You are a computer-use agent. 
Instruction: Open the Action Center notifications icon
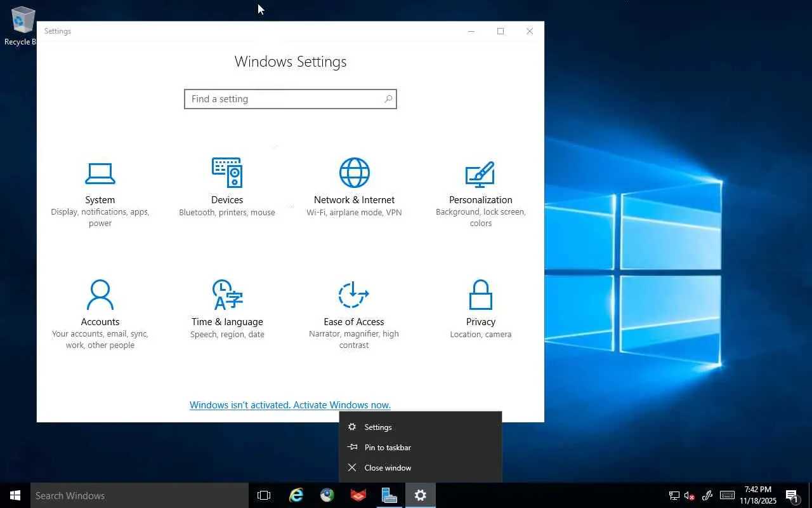pyautogui.click(x=792, y=495)
